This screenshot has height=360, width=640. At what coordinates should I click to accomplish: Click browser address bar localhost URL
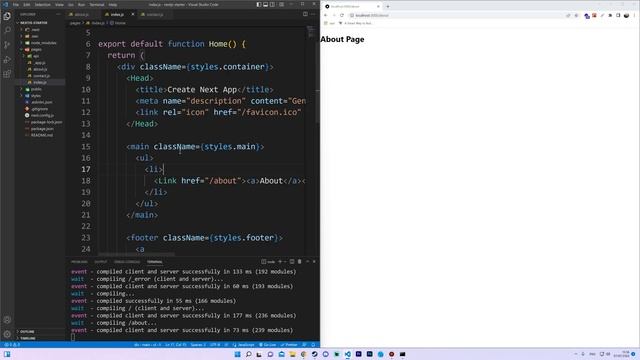point(372,16)
